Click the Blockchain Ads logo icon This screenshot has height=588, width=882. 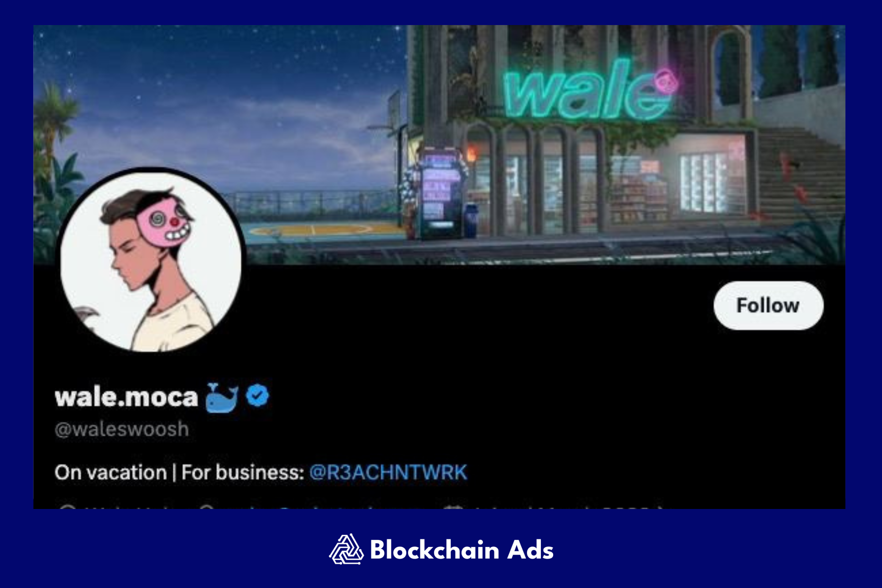click(x=346, y=549)
